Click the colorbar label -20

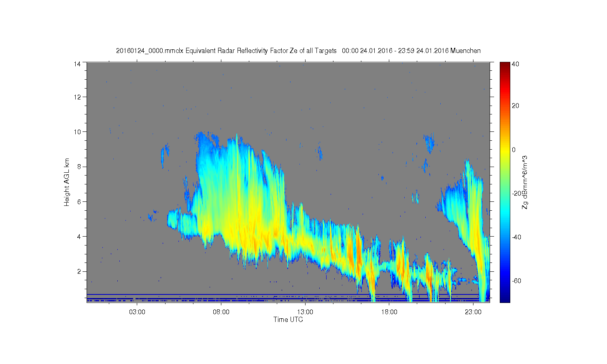point(516,193)
